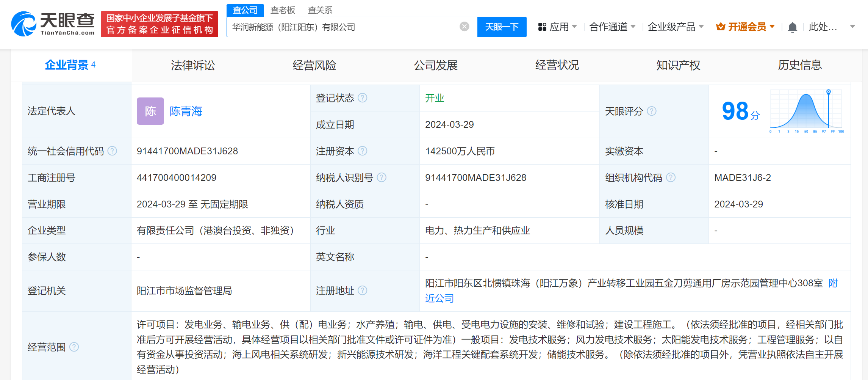The width and height of the screenshot is (868, 380).
Task: Click help icon beside 组织机构代码
Action: click(x=671, y=177)
